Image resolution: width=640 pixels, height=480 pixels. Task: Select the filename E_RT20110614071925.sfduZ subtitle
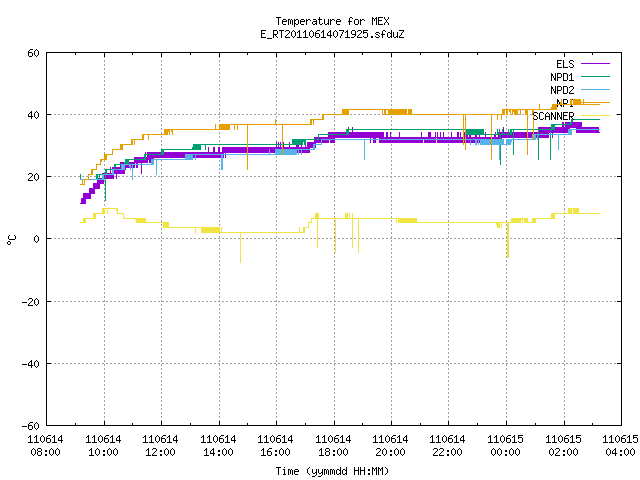[332, 34]
